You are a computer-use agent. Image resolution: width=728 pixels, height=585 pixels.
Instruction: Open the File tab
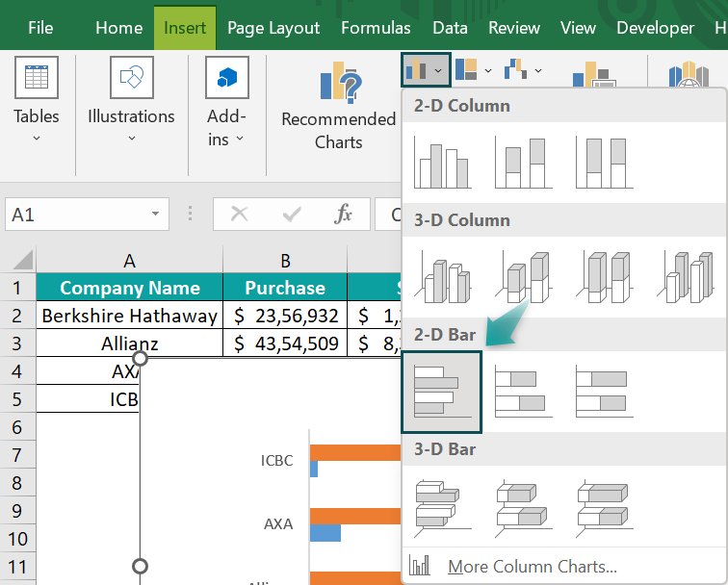pos(40,28)
